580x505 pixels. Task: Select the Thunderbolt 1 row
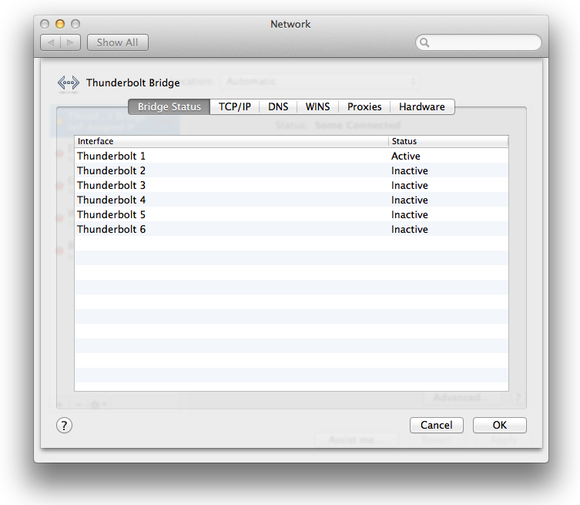coord(291,156)
